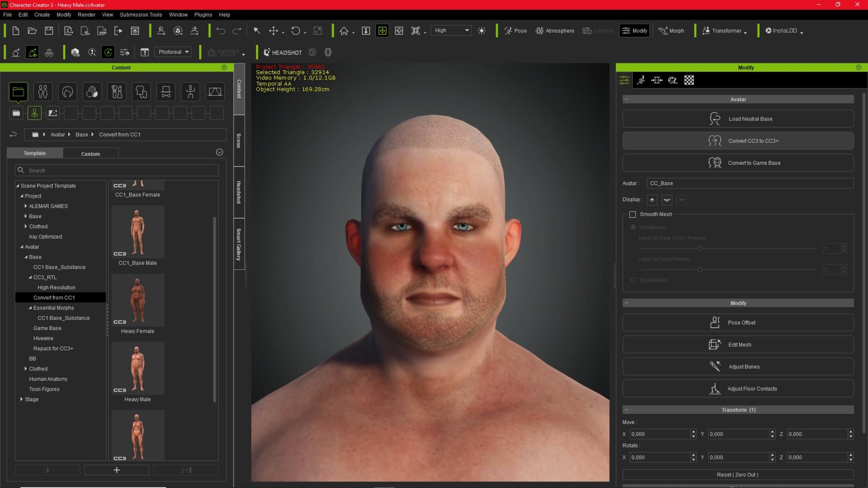The image size is (868, 488).
Task: Open the Render menu
Action: [86, 14]
